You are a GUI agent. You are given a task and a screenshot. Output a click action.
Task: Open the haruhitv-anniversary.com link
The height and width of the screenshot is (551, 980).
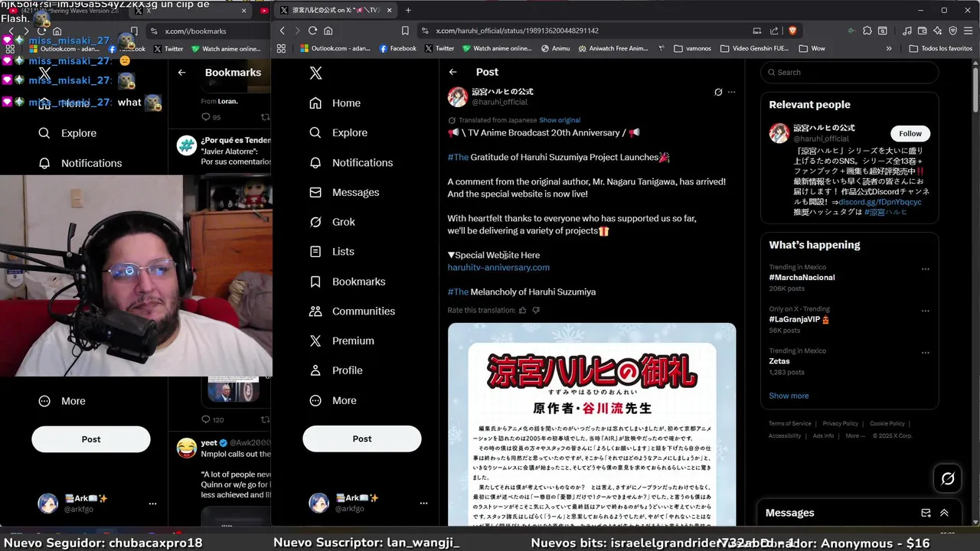tap(498, 267)
